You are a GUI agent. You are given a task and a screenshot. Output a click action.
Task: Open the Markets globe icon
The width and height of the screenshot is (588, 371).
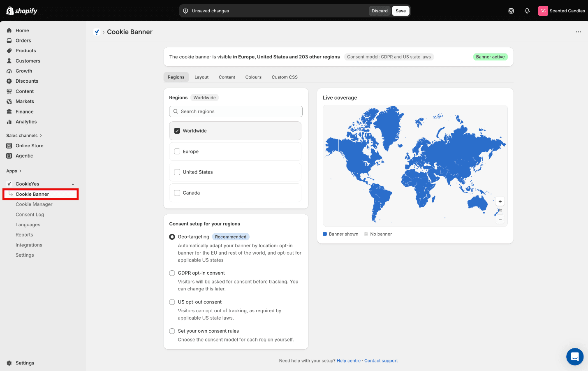(9, 102)
